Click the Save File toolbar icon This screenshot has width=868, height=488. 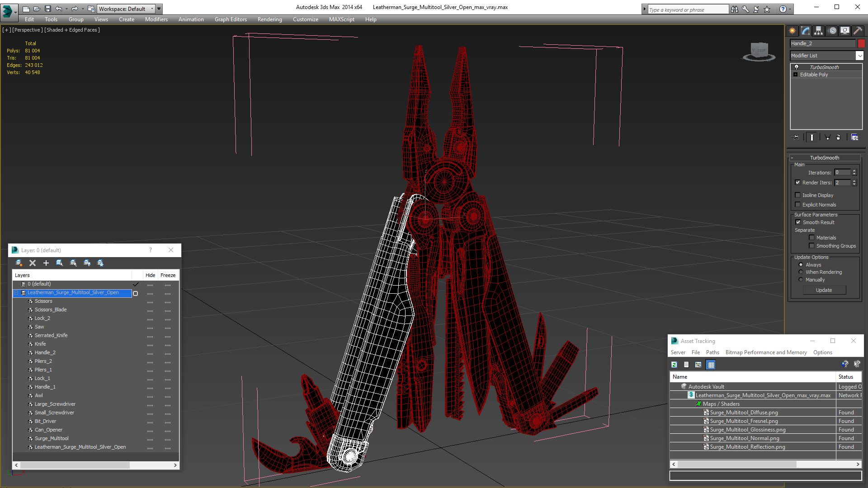[x=47, y=9]
